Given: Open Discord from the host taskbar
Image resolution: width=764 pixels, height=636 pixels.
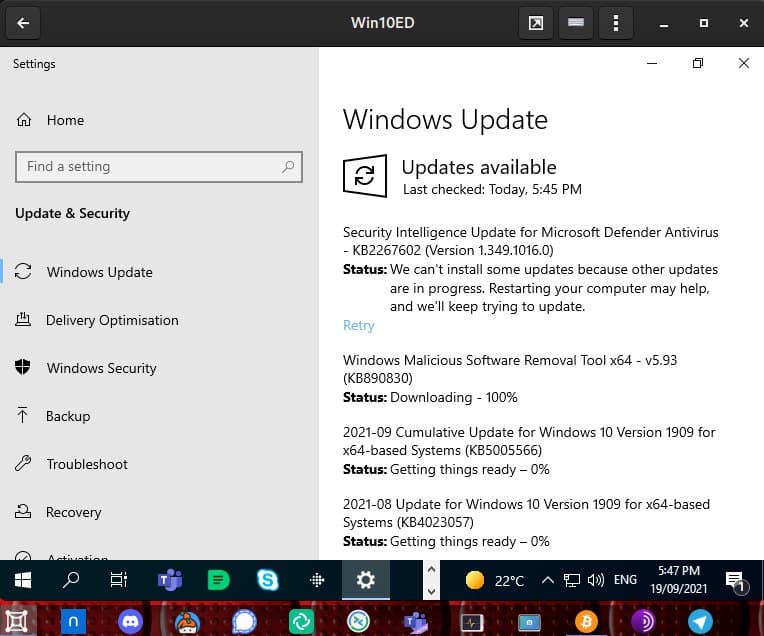Looking at the screenshot, I should [x=130, y=621].
